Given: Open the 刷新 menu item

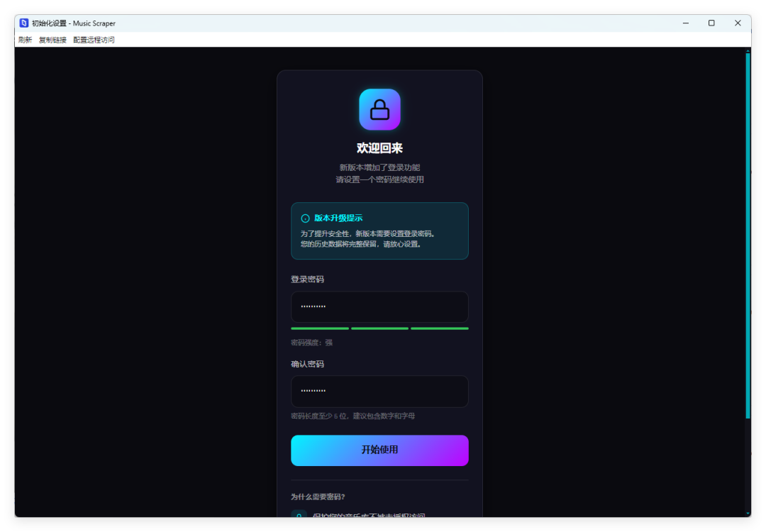Looking at the screenshot, I should tap(25, 40).
